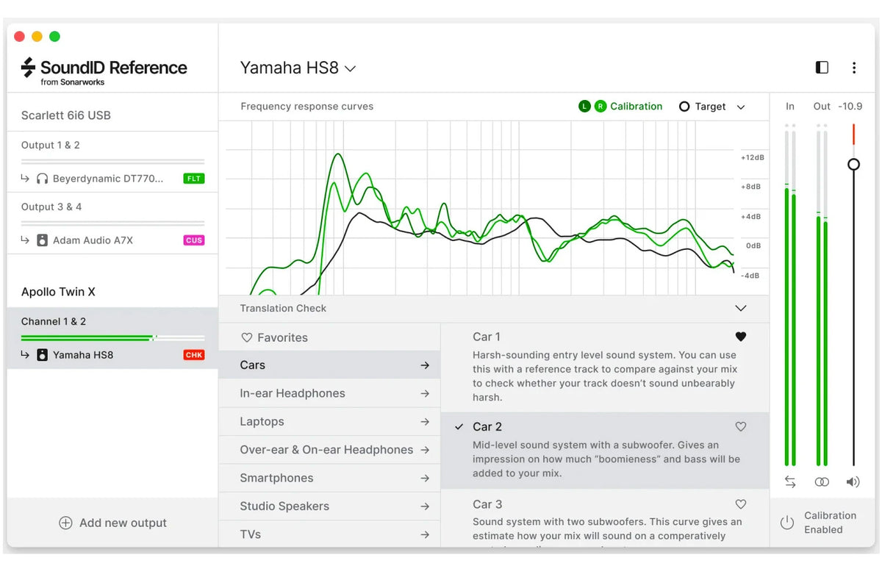Click the In meter label

[x=790, y=107]
